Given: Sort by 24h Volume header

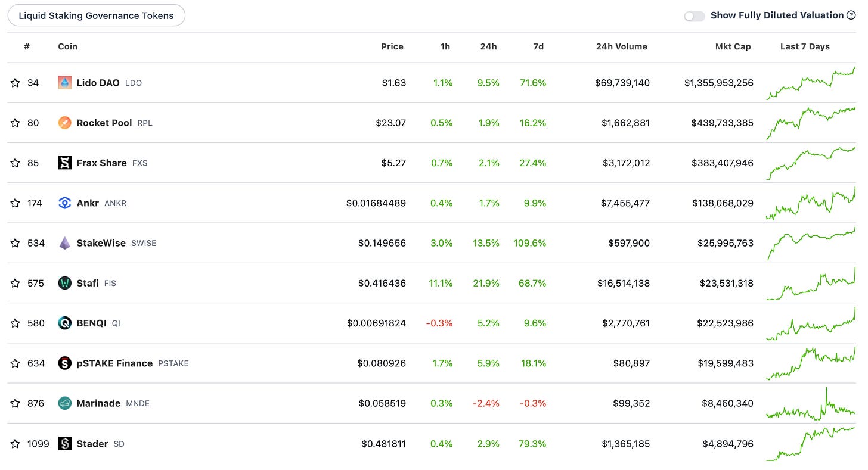Looking at the screenshot, I should coord(621,46).
